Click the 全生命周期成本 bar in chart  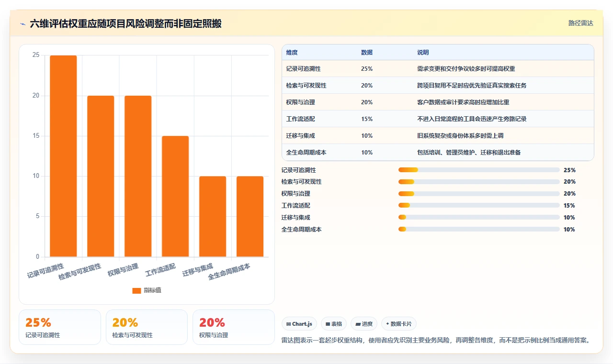(250, 216)
